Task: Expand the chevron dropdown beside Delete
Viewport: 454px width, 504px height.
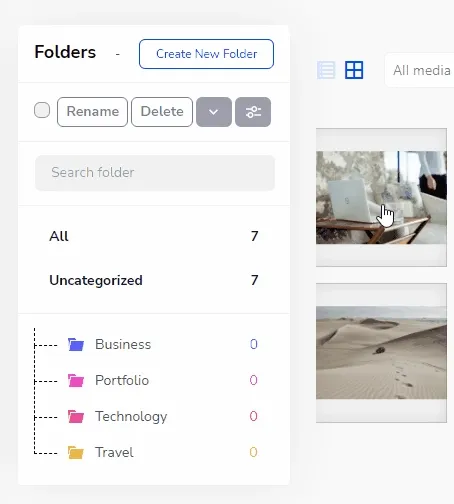Action: click(214, 112)
